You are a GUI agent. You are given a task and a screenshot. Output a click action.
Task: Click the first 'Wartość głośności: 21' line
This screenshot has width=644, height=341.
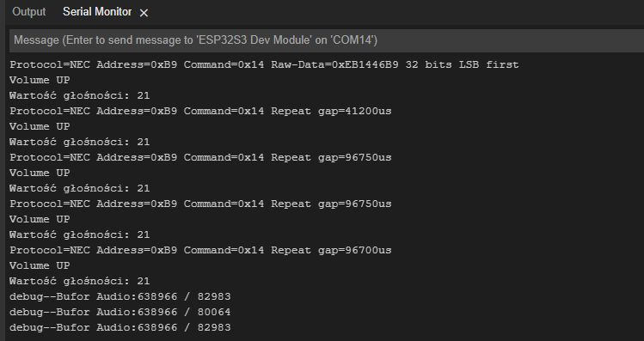(80, 95)
